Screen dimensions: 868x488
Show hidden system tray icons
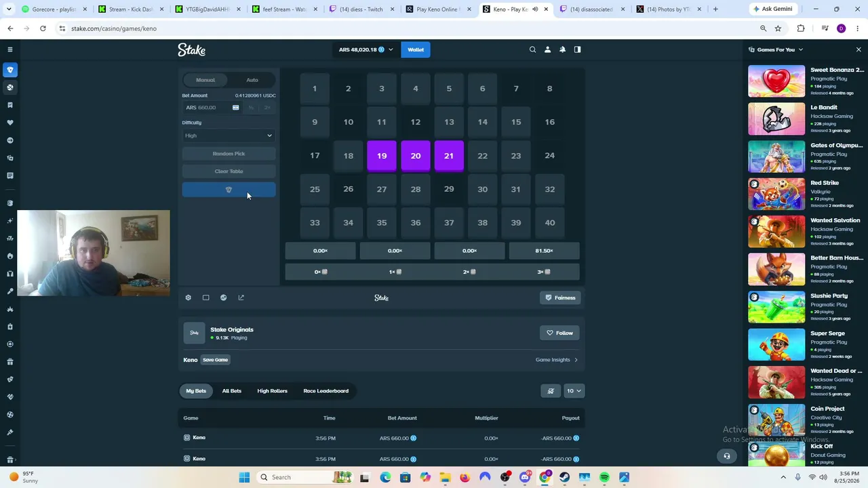pos(784,477)
